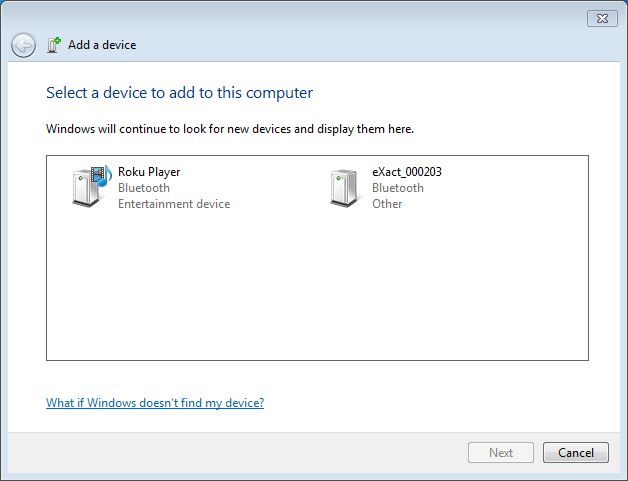Click empty space in the device list
The width and height of the screenshot is (628, 481).
coord(316,290)
